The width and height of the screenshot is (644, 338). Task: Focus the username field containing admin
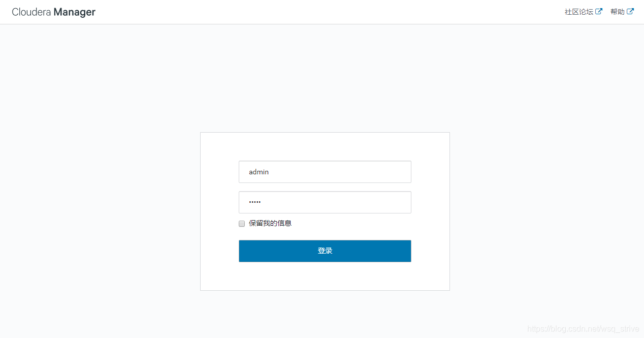(325, 172)
